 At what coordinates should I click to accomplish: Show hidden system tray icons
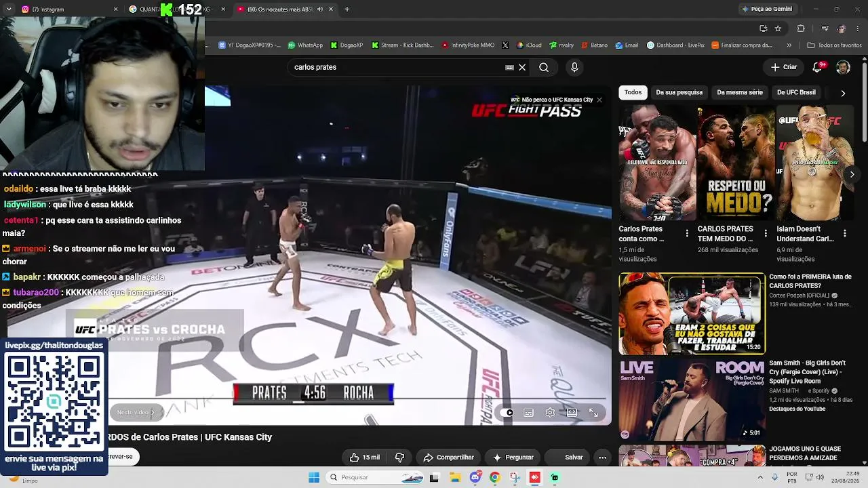pyautogui.click(x=760, y=477)
